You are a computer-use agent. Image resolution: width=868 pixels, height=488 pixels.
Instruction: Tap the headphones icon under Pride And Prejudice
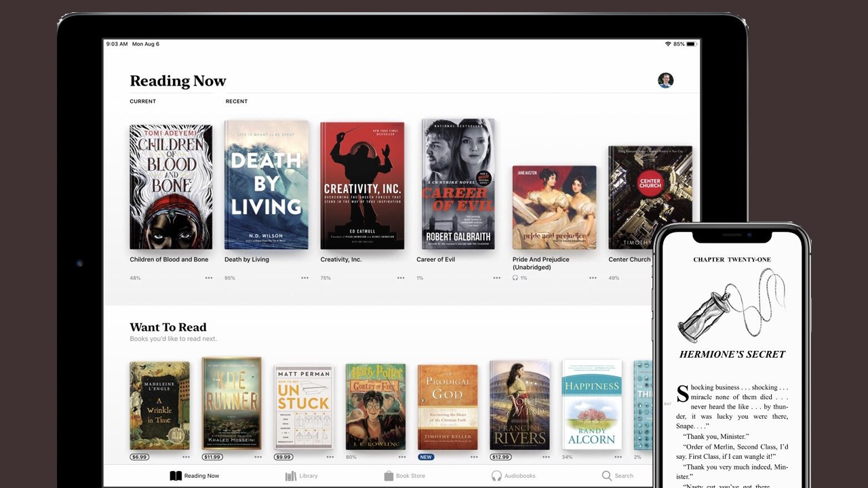(x=515, y=278)
